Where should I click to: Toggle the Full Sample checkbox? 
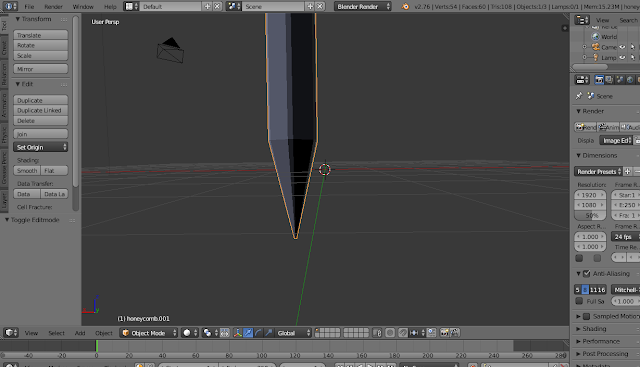pyautogui.click(x=579, y=301)
